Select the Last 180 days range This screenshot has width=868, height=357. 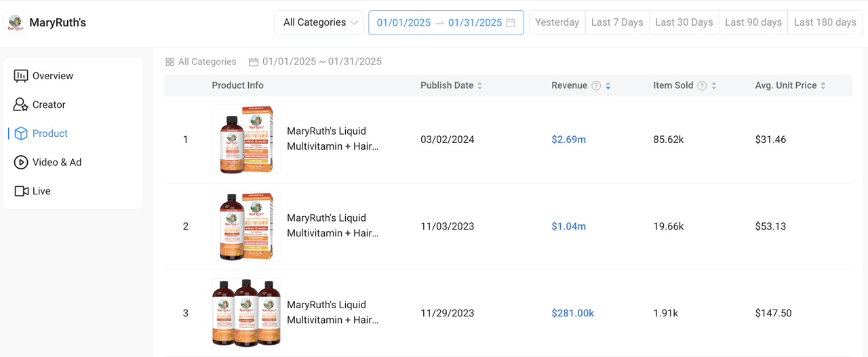click(x=825, y=22)
